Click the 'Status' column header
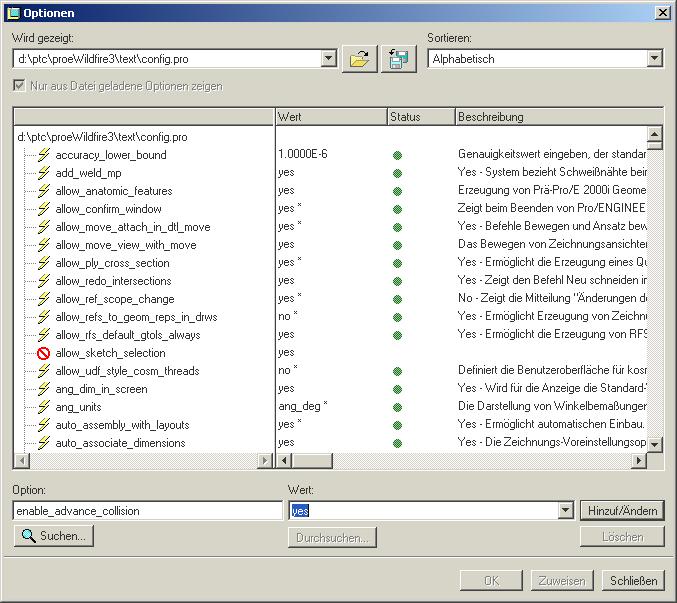The height and width of the screenshot is (603, 677). [x=421, y=117]
